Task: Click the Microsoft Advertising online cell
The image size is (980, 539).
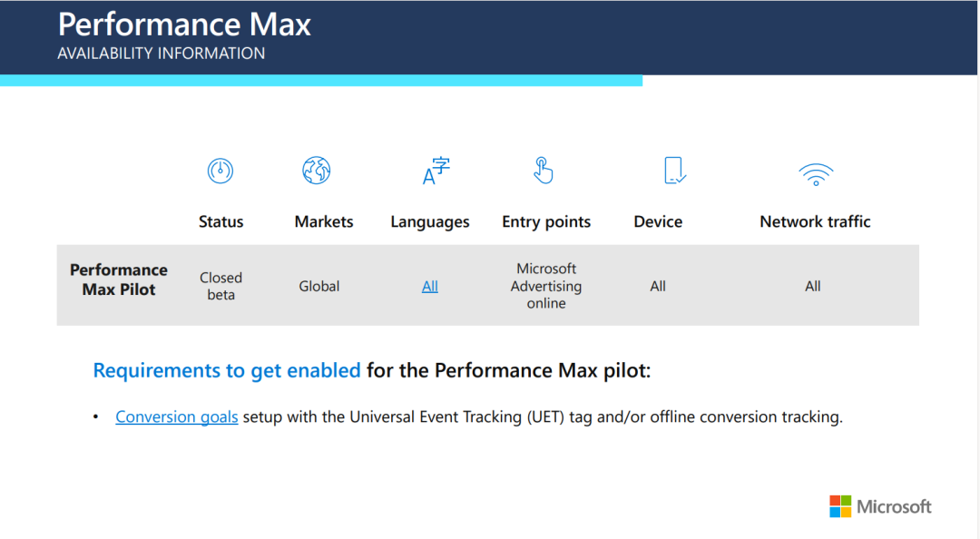Action: (546, 286)
